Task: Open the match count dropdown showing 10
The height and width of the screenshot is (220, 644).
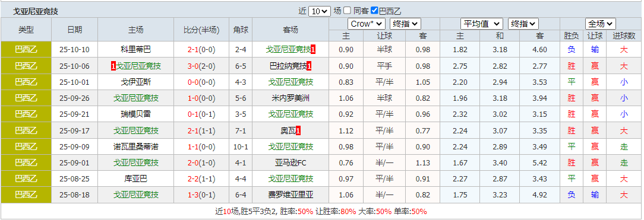Action: tap(319, 11)
